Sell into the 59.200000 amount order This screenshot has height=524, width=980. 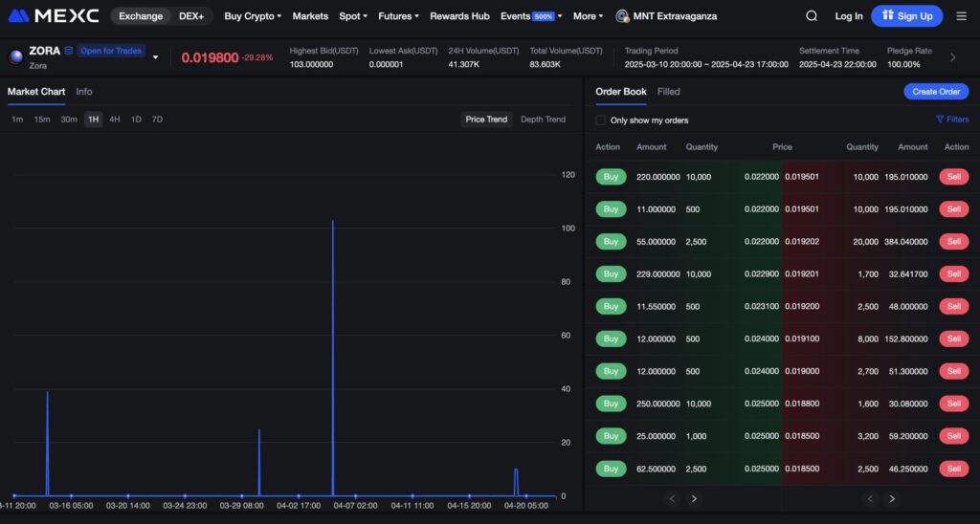[954, 436]
